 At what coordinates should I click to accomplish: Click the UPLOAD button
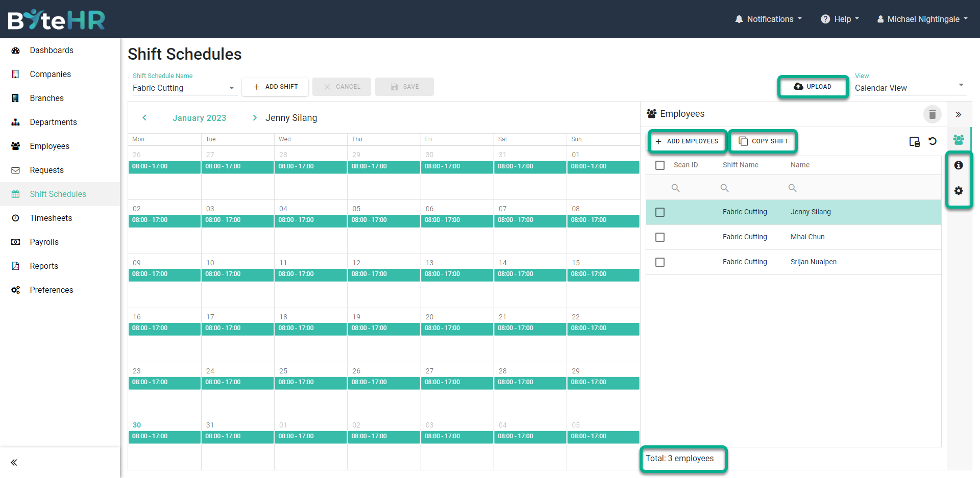point(813,87)
